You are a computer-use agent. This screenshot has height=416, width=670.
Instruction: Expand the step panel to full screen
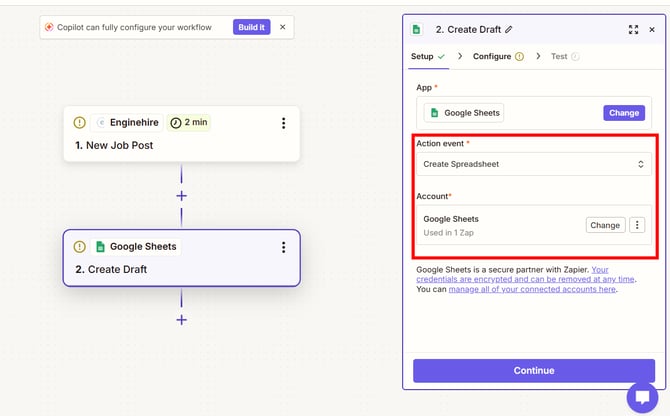633,29
